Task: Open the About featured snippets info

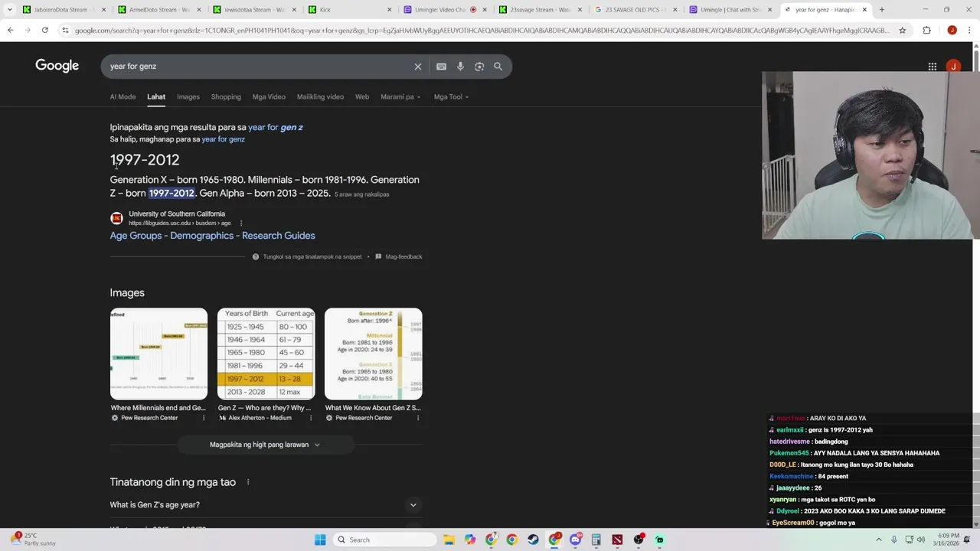Action: (307, 257)
